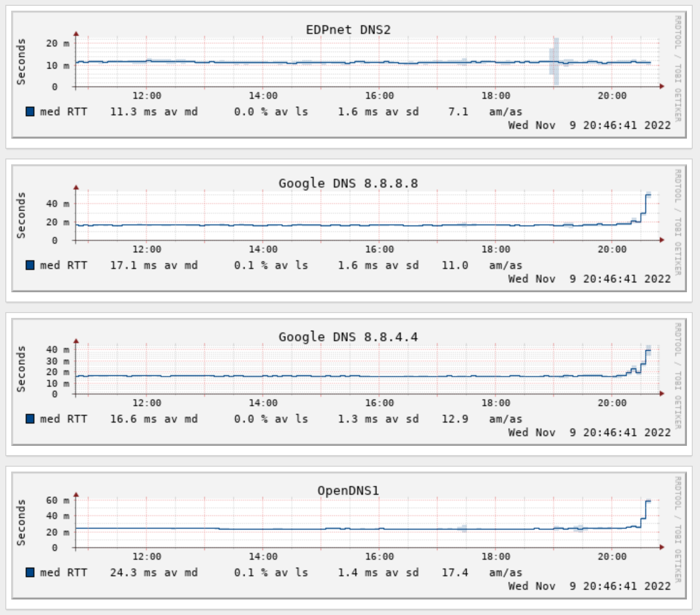Click the 18:00 axis label in Google 8.8.4.4 graph
This screenshot has height=615, width=700.
495,403
